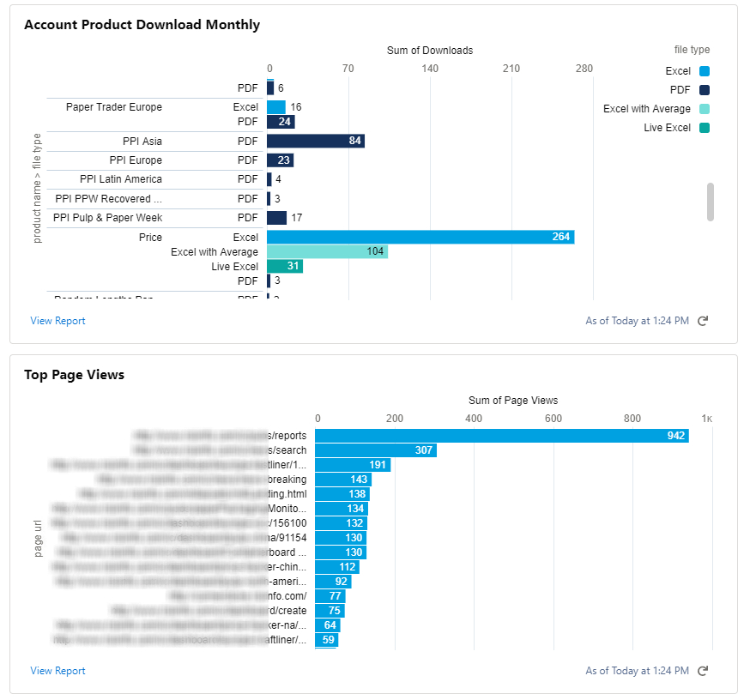Open View Report under the download chart
Viewport: 750px width, 700px height.
(x=57, y=320)
